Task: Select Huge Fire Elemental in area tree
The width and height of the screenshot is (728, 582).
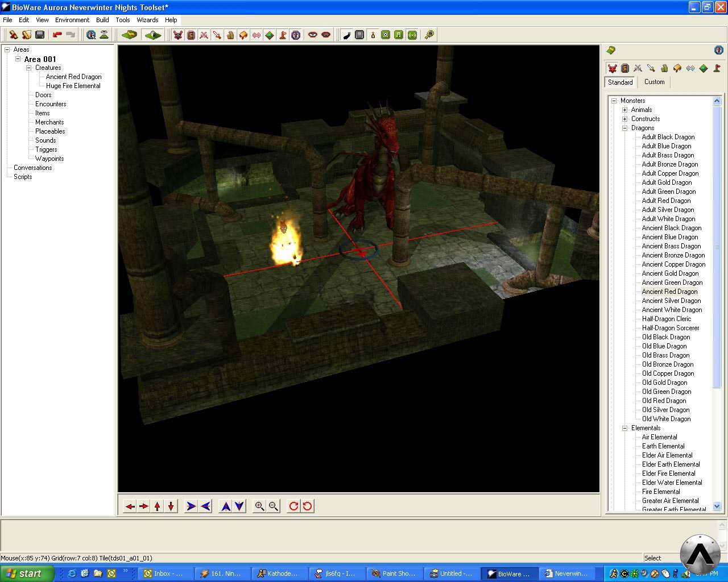Action: [x=73, y=86]
